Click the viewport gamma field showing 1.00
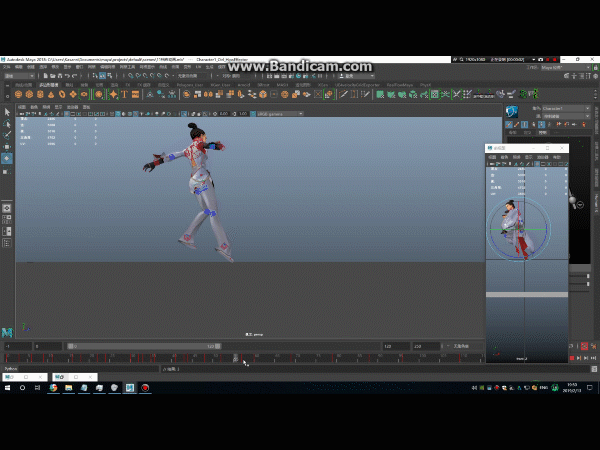 click(243, 114)
